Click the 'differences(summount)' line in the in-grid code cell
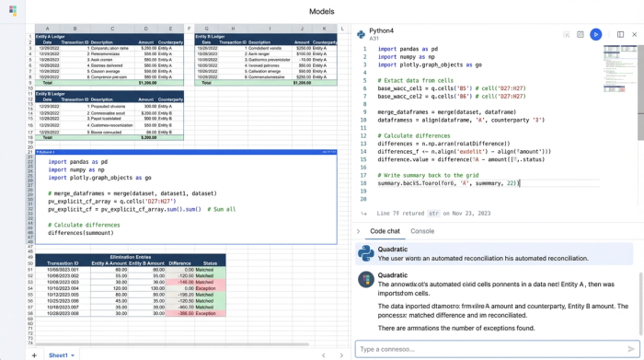The image size is (644, 360). pyautogui.click(x=81, y=233)
